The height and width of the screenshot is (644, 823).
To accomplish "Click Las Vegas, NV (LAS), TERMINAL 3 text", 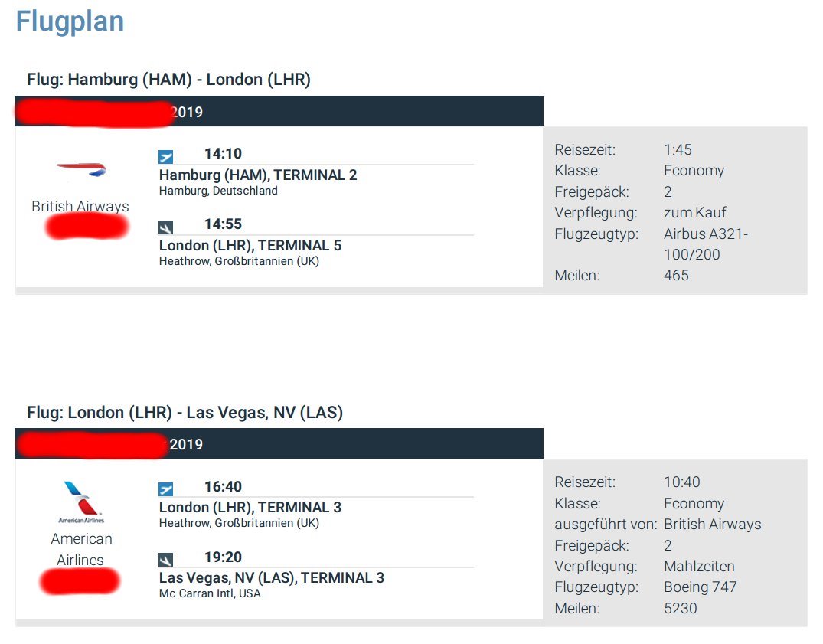I will coord(272,578).
